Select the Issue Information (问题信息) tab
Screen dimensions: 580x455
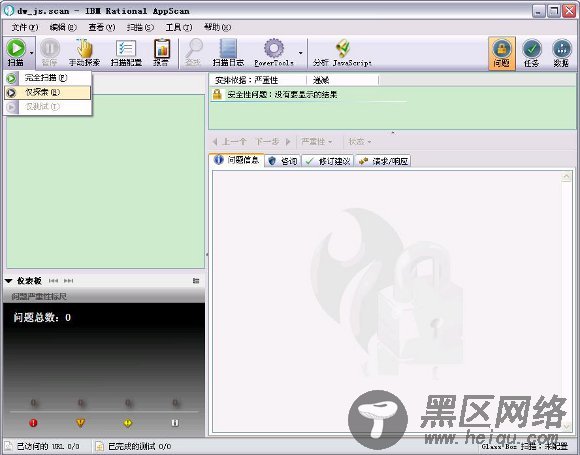pos(237,160)
